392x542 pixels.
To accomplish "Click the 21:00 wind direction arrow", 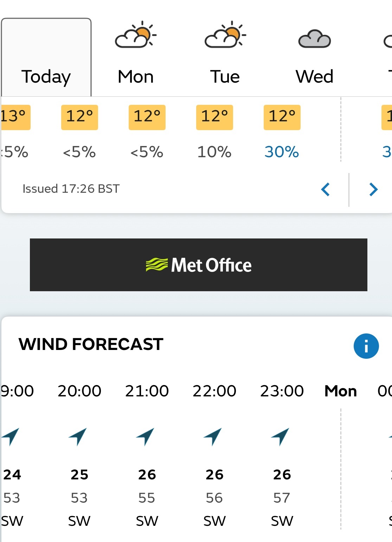I will pyautogui.click(x=146, y=436).
